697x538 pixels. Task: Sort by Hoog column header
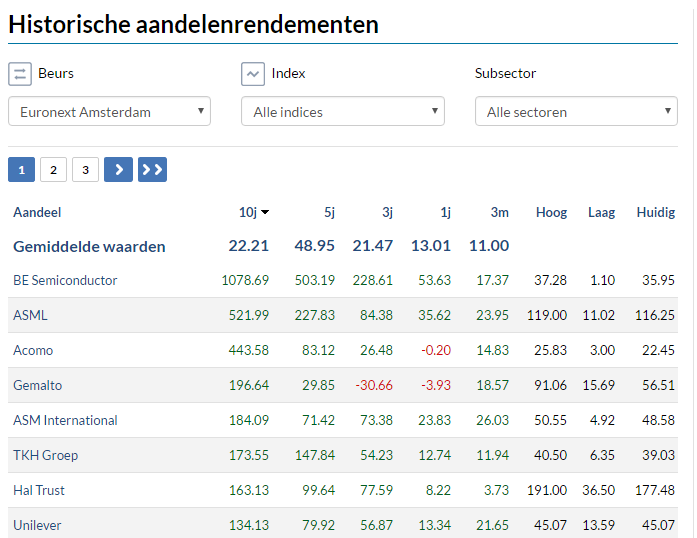tap(551, 213)
